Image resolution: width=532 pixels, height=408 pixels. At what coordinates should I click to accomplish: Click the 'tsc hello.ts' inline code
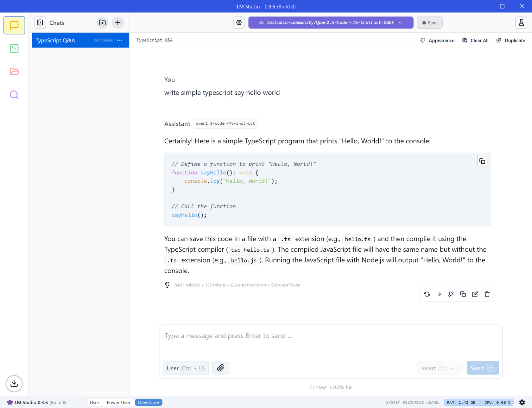(250, 250)
